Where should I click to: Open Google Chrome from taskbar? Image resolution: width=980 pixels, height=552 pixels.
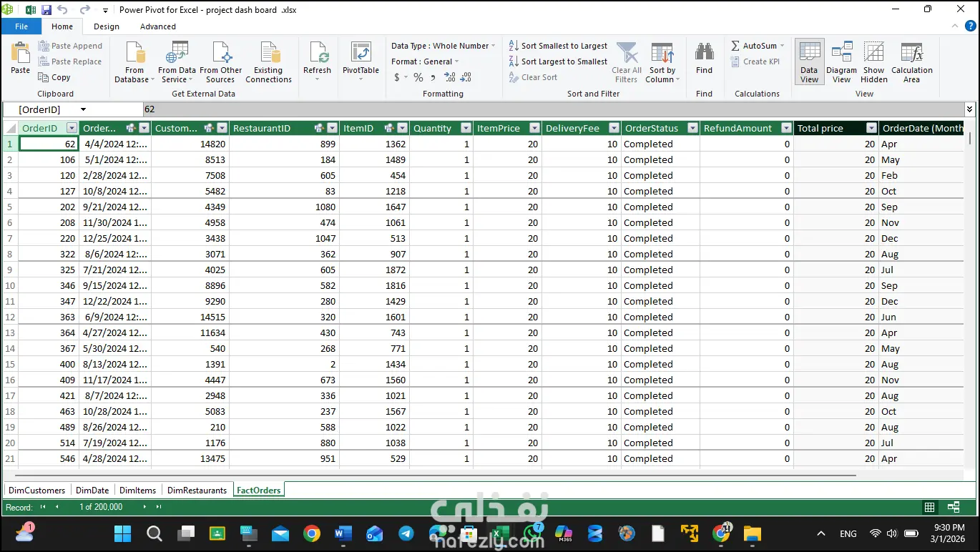(x=311, y=533)
